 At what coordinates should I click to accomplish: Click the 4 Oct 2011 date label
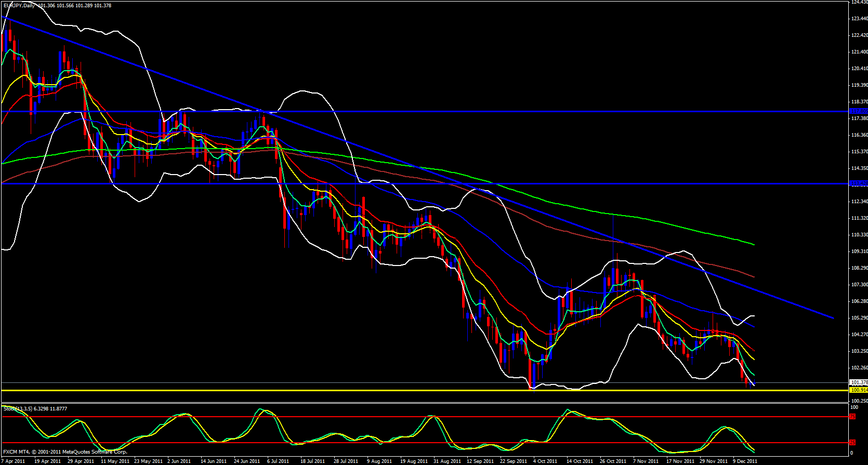(546, 461)
